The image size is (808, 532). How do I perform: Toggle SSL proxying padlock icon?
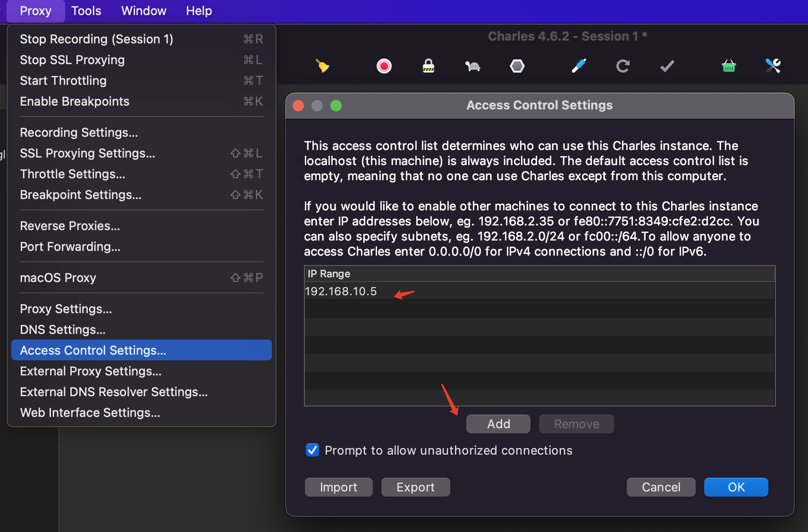[x=429, y=66]
